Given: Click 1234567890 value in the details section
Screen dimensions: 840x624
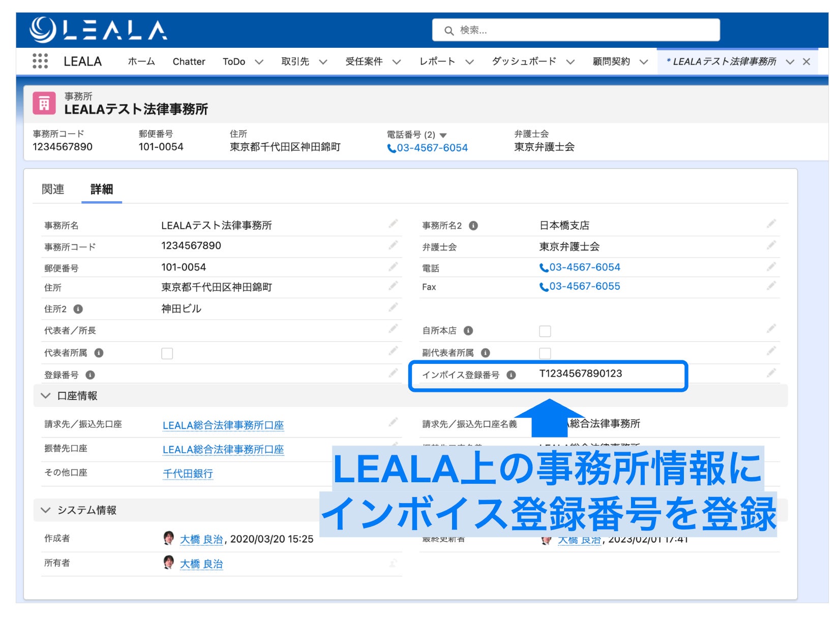Looking at the screenshot, I should pos(191,246).
